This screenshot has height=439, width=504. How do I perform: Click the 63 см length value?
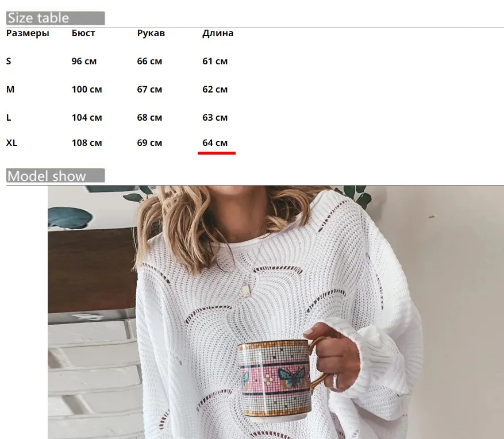pos(215,118)
